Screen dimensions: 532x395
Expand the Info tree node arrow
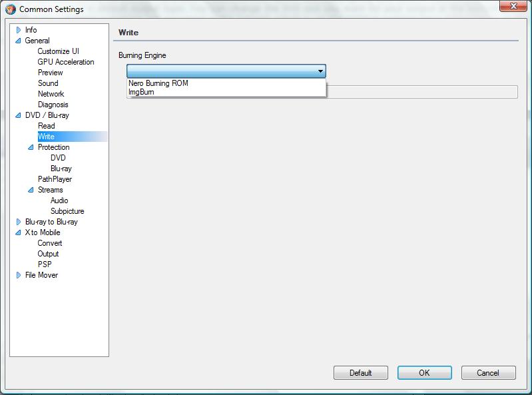pyautogui.click(x=19, y=30)
